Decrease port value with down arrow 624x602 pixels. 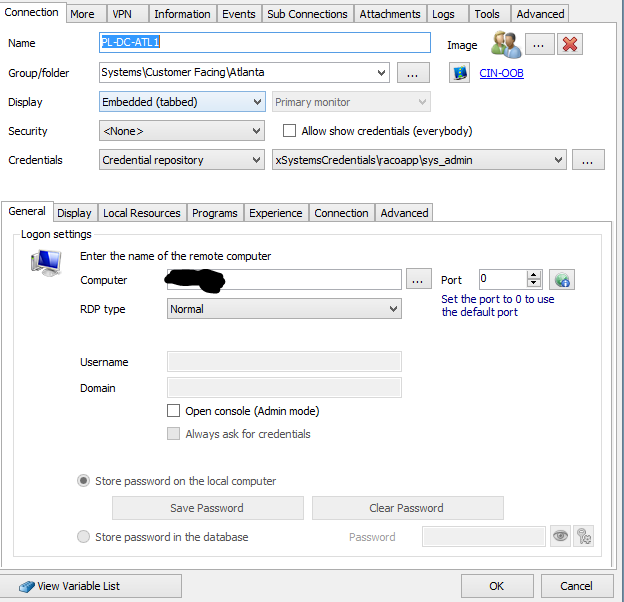tap(534, 283)
